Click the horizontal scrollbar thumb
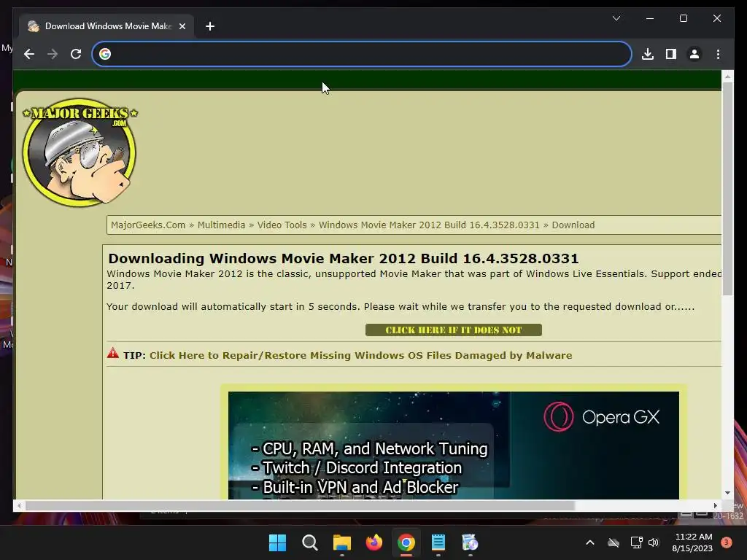Screen dimensions: 747x560 point(300,506)
